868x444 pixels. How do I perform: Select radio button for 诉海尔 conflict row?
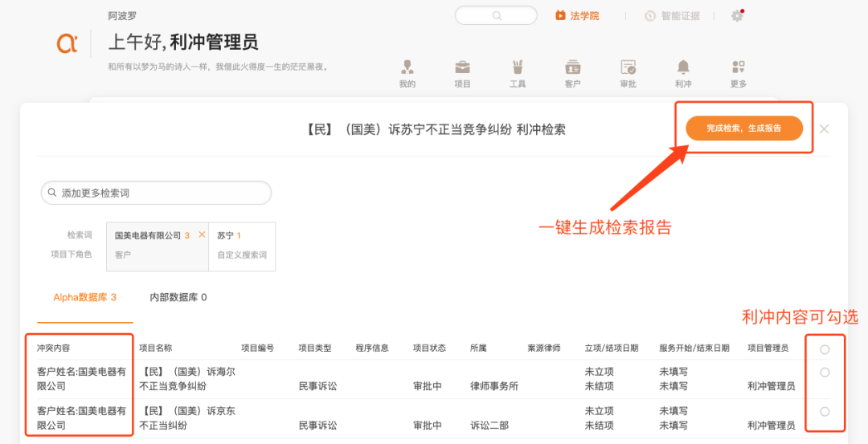(x=825, y=373)
